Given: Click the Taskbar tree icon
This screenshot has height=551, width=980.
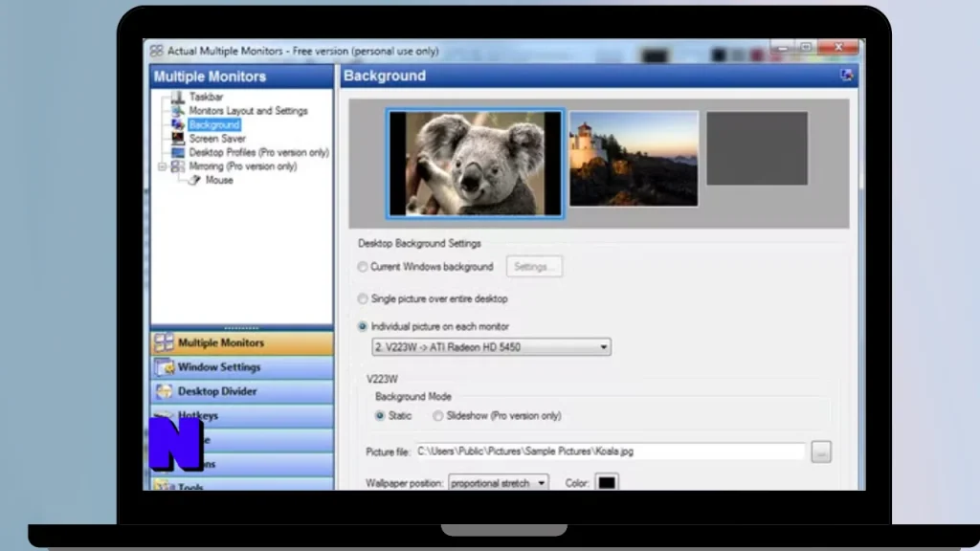Looking at the screenshot, I should (178, 97).
